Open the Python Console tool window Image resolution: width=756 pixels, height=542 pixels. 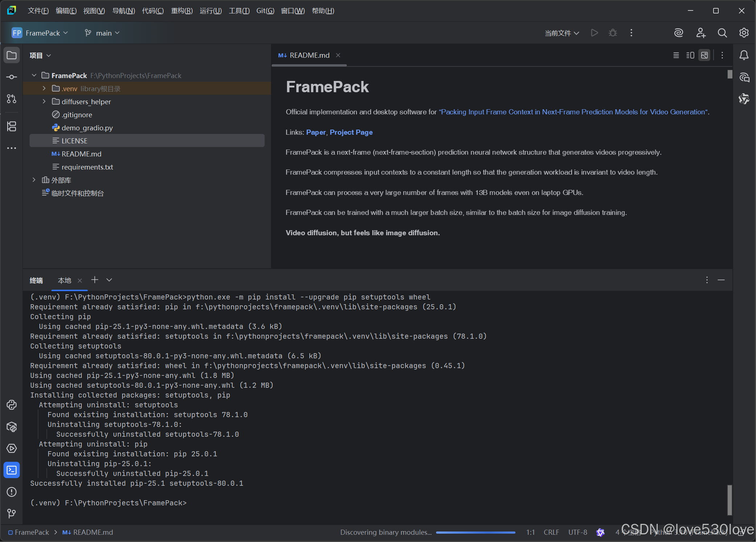[x=12, y=405]
